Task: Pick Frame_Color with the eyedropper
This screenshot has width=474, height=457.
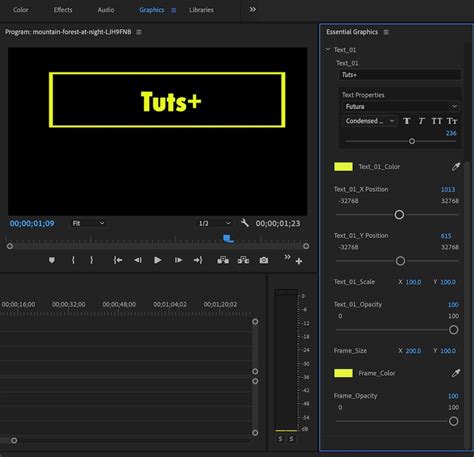Action: click(x=456, y=373)
